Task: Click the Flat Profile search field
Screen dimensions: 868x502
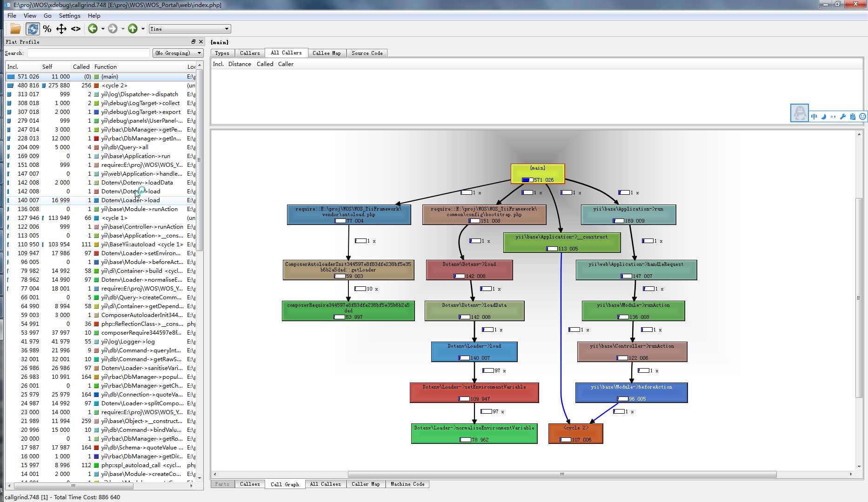Action: (x=88, y=53)
